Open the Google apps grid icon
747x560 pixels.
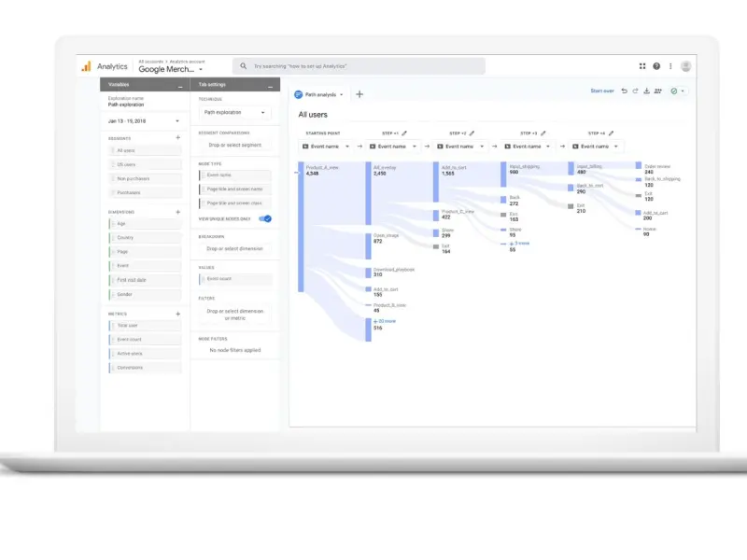coord(642,66)
